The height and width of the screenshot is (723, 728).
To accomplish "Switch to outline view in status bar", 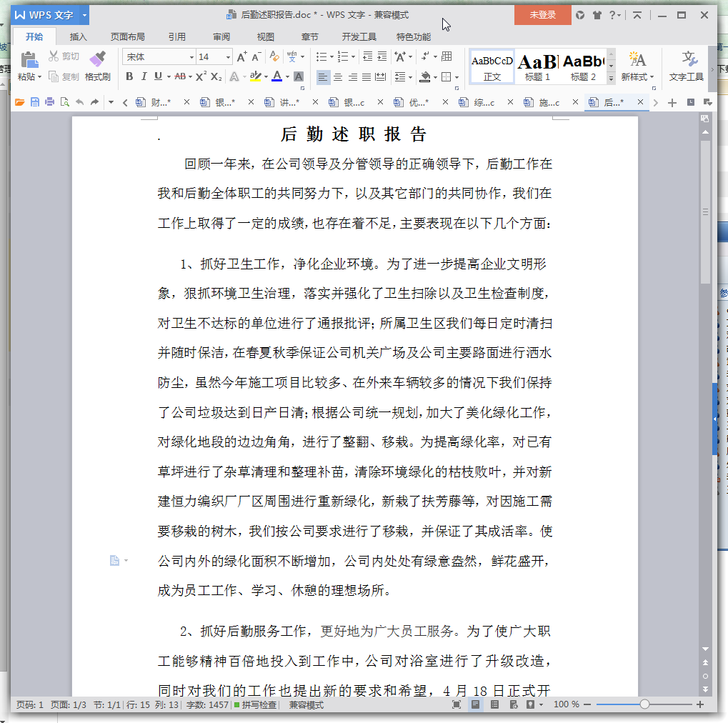I will pyautogui.click(x=494, y=705).
